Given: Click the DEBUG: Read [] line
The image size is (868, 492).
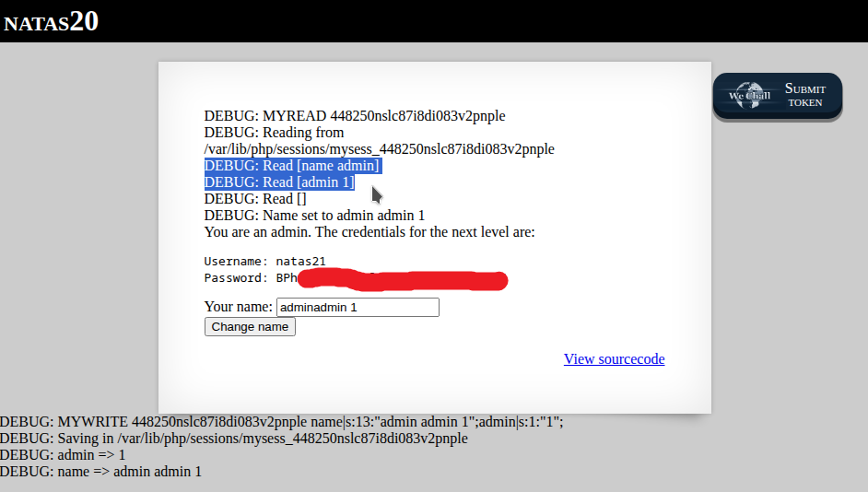Looking at the screenshot, I should click(x=255, y=199).
